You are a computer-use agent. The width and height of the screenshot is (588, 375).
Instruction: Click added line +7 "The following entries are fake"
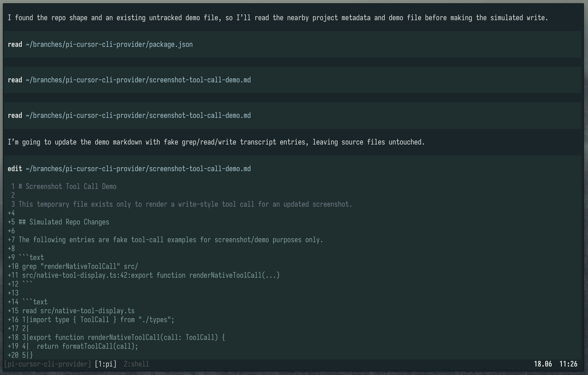click(x=165, y=240)
